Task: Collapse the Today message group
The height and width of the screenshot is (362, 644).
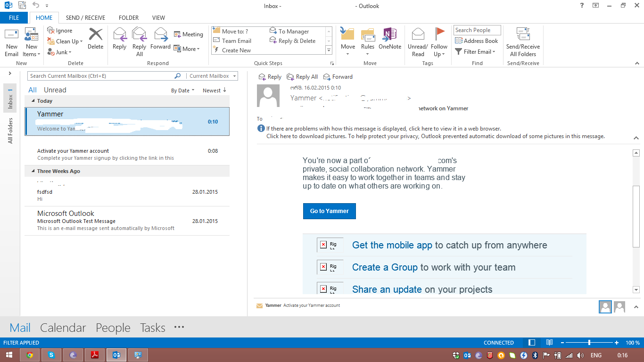Action: (x=33, y=101)
